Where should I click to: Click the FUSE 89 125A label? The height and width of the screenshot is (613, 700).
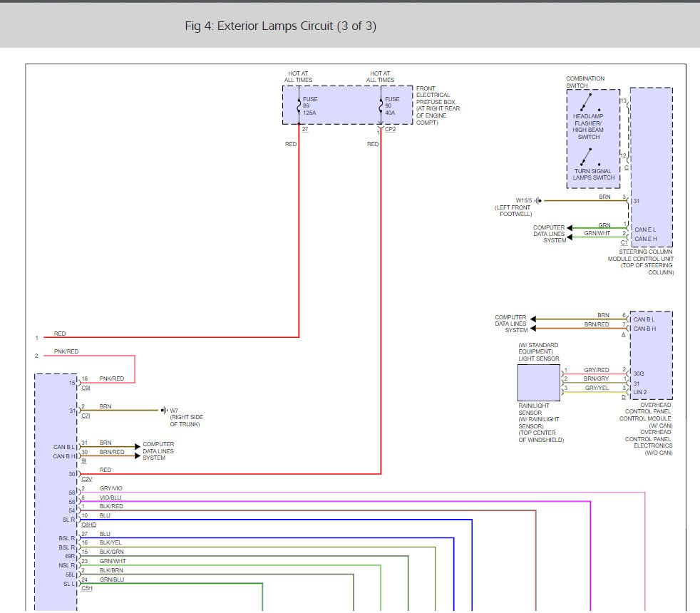(310, 105)
